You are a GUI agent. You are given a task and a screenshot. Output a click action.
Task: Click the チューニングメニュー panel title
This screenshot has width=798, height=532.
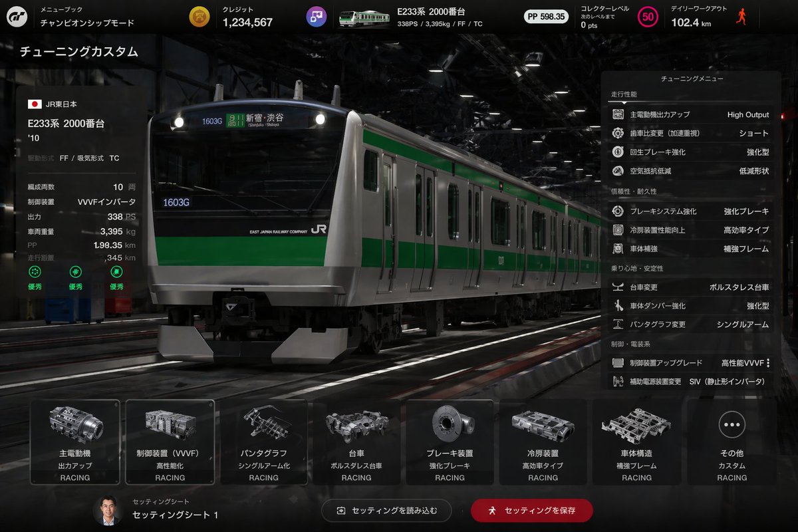tap(691, 78)
